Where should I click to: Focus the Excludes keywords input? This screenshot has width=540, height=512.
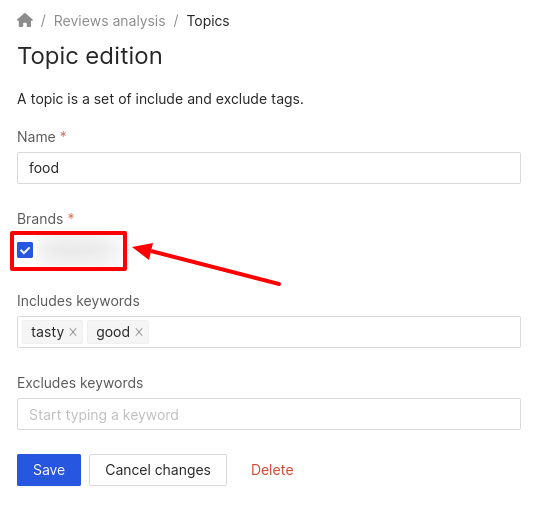(x=269, y=414)
